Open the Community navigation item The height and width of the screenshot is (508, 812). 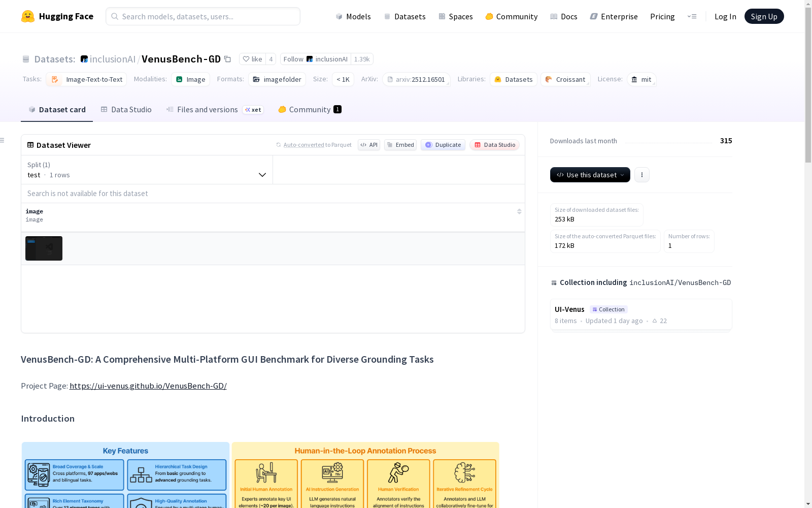pyautogui.click(x=512, y=16)
